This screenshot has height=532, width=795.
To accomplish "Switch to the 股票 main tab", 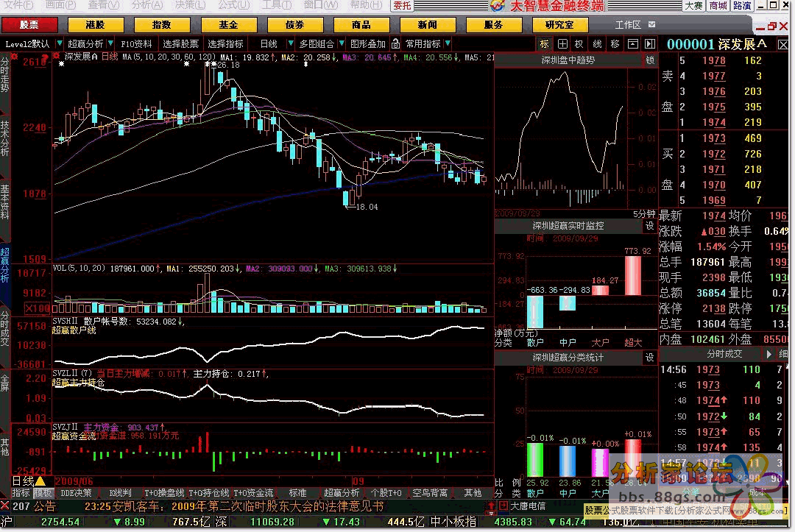I will [x=29, y=24].
